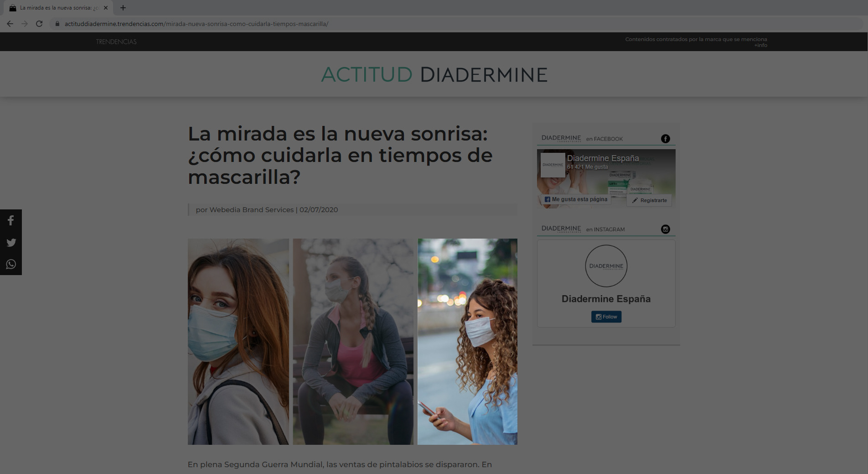The width and height of the screenshot is (868, 474).
Task: View site security lock icon
Action: coord(57,24)
